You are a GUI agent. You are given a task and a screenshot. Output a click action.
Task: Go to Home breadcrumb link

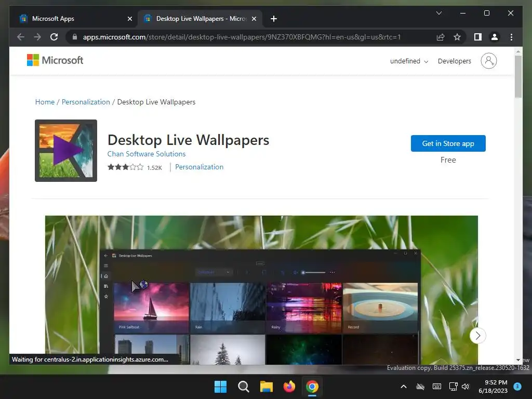(45, 102)
